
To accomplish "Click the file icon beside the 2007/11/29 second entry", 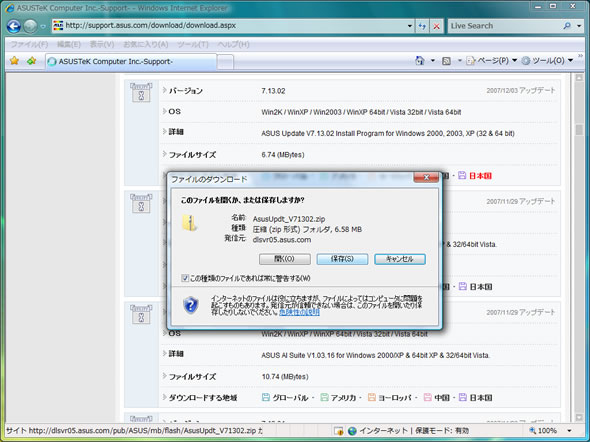I will (141, 204).
